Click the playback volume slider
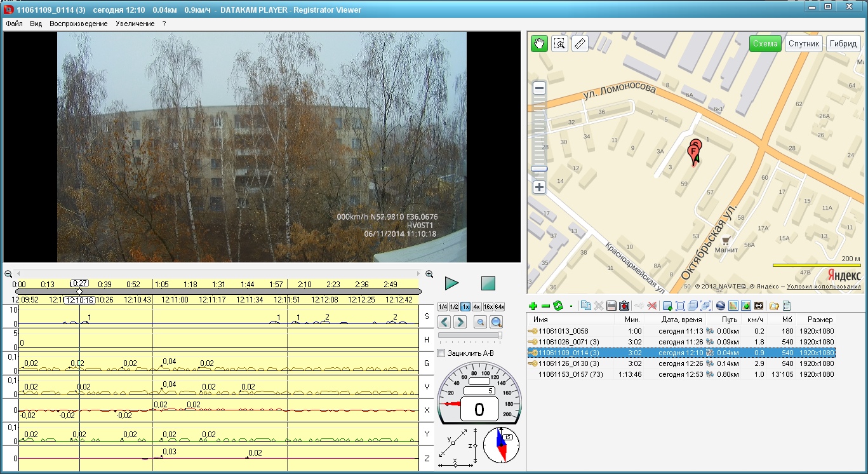The width and height of the screenshot is (868, 474). (x=470, y=335)
